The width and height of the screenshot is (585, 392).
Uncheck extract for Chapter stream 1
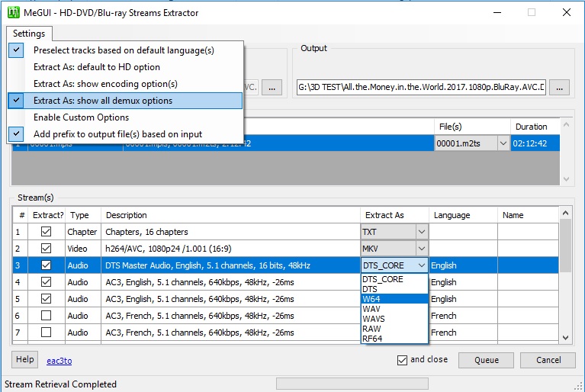[47, 232]
